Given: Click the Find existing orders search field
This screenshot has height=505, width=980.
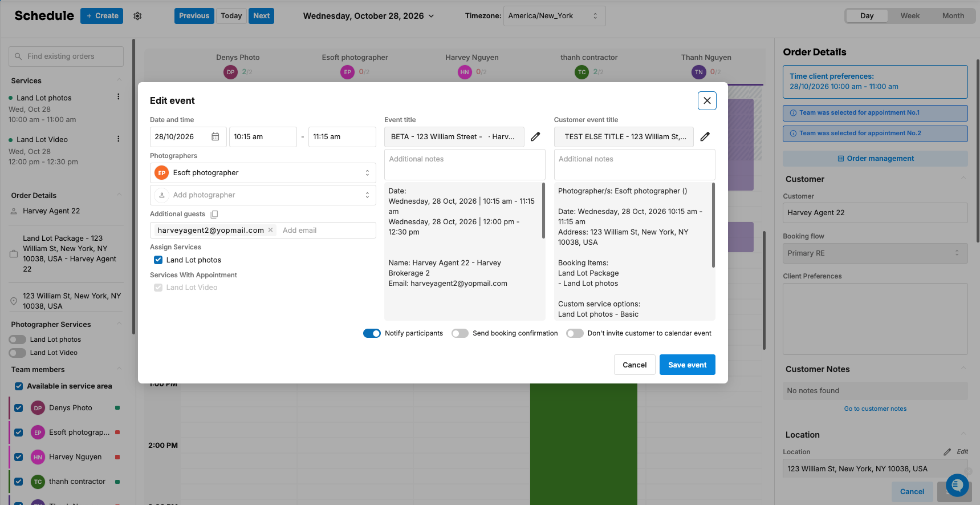Looking at the screenshot, I should pyautogui.click(x=66, y=56).
